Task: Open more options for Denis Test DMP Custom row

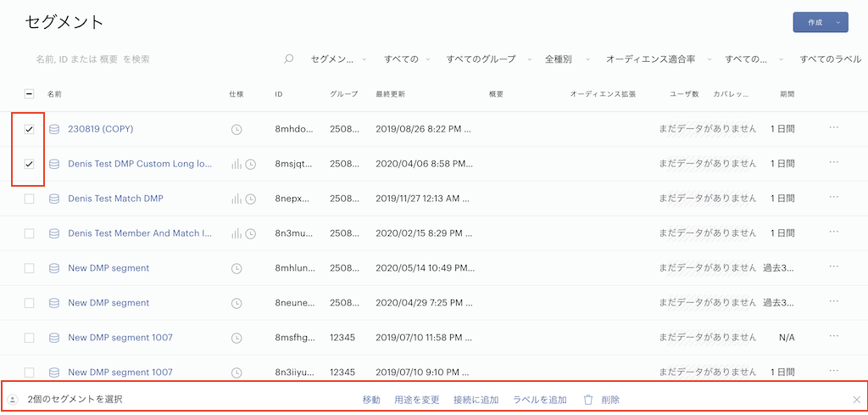Action: point(834,162)
